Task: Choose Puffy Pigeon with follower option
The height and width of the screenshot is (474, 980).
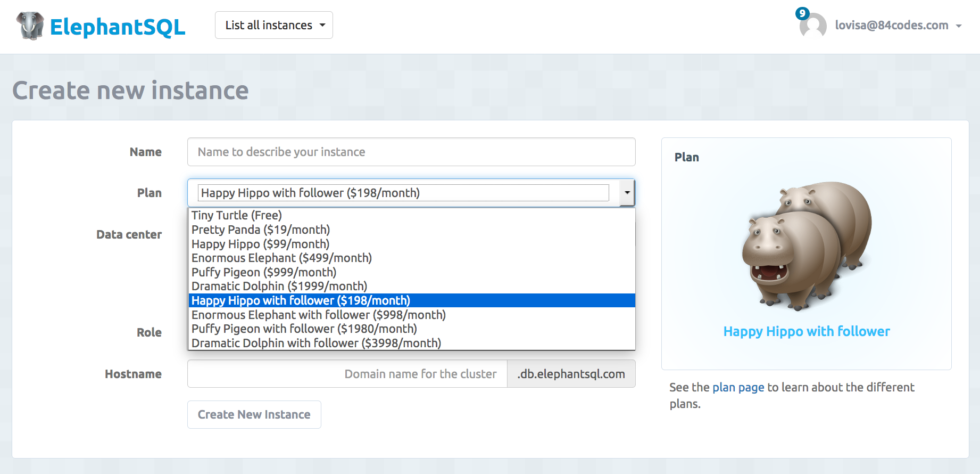Action: pos(304,329)
